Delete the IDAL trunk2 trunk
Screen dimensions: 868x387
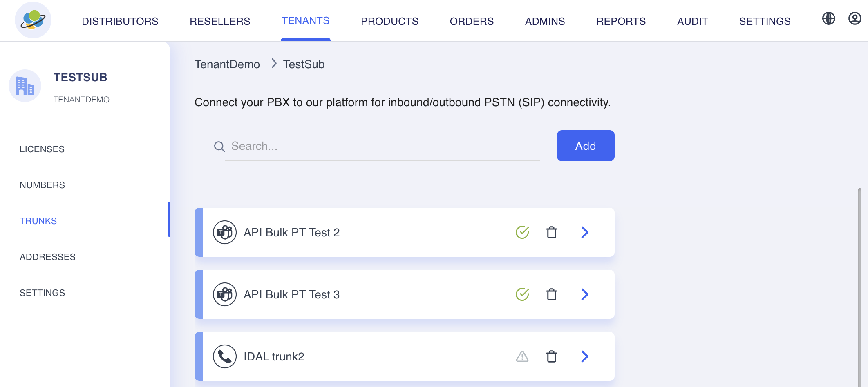tap(552, 356)
